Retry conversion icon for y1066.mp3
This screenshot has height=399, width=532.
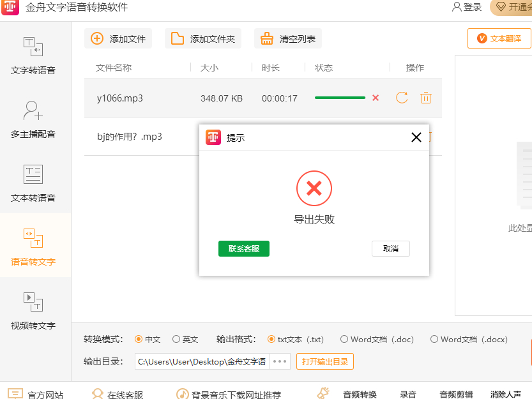(x=402, y=98)
